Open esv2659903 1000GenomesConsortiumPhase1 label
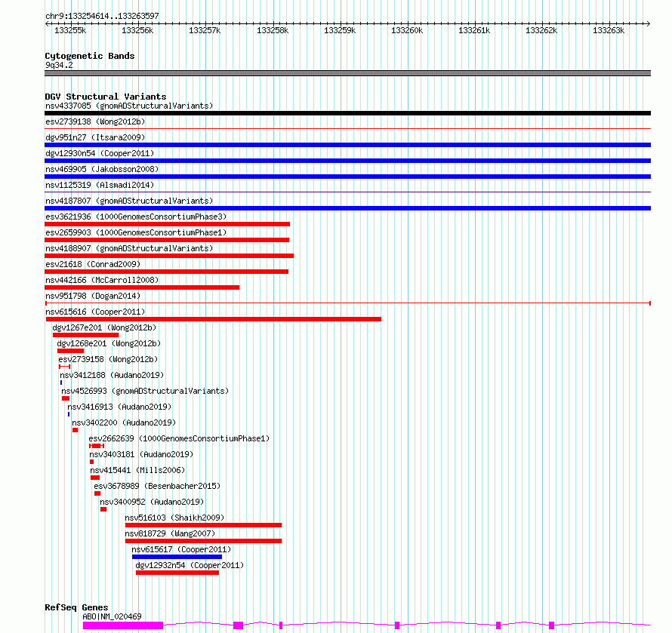 point(136,232)
